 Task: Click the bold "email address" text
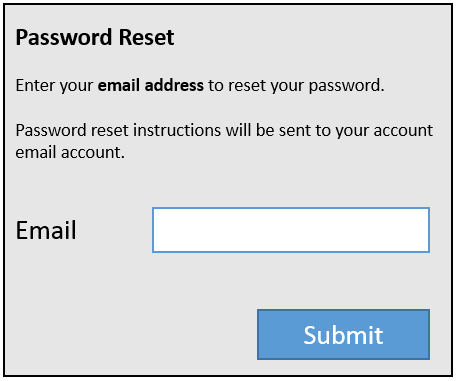pyautogui.click(x=150, y=85)
